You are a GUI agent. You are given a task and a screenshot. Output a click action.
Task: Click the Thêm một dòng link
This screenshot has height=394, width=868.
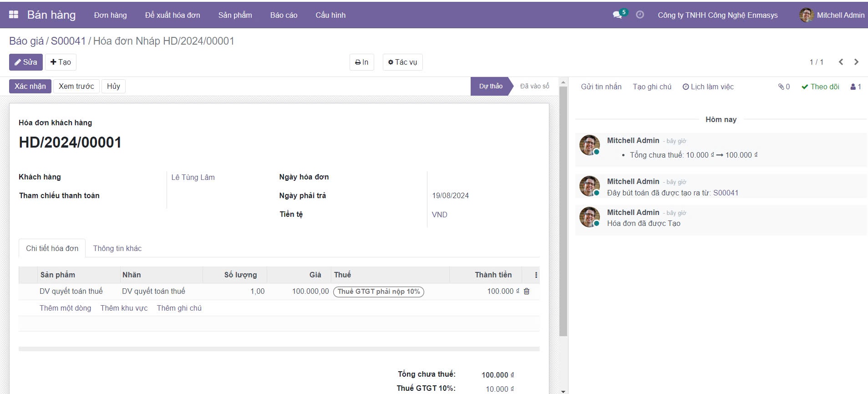pyautogui.click(x=65, y=308)
